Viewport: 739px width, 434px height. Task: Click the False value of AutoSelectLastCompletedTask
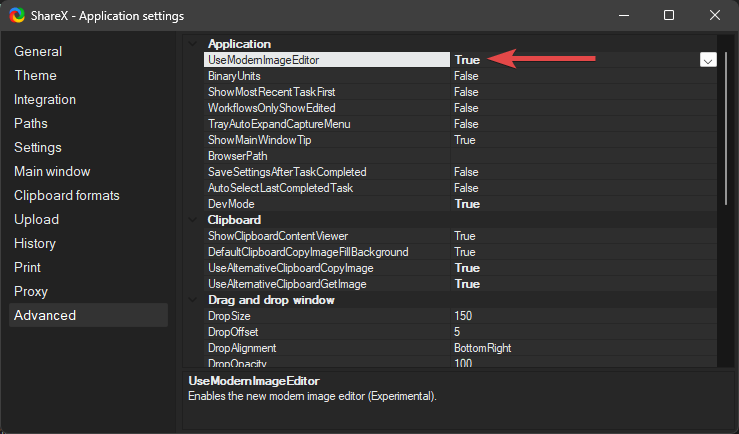(466, 188)
